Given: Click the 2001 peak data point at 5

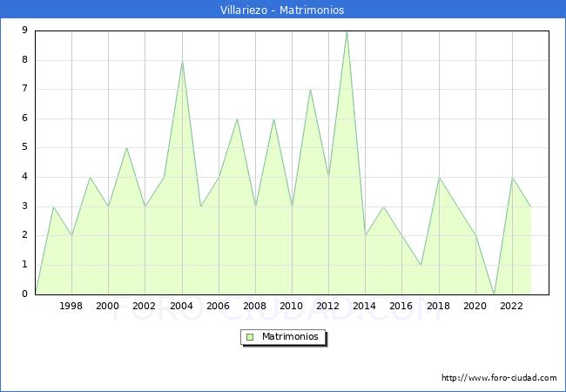Looking at the screenshot, I should click(127, 148).
